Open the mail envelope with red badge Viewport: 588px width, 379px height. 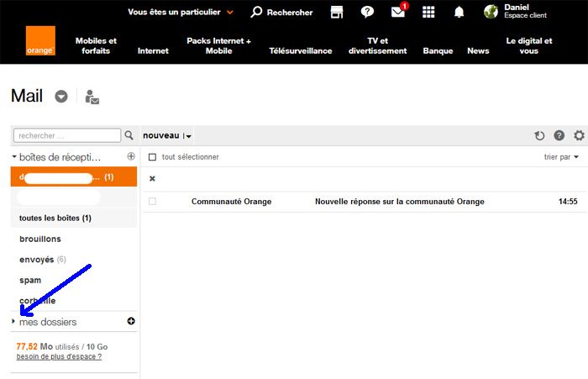click(399, 11)
